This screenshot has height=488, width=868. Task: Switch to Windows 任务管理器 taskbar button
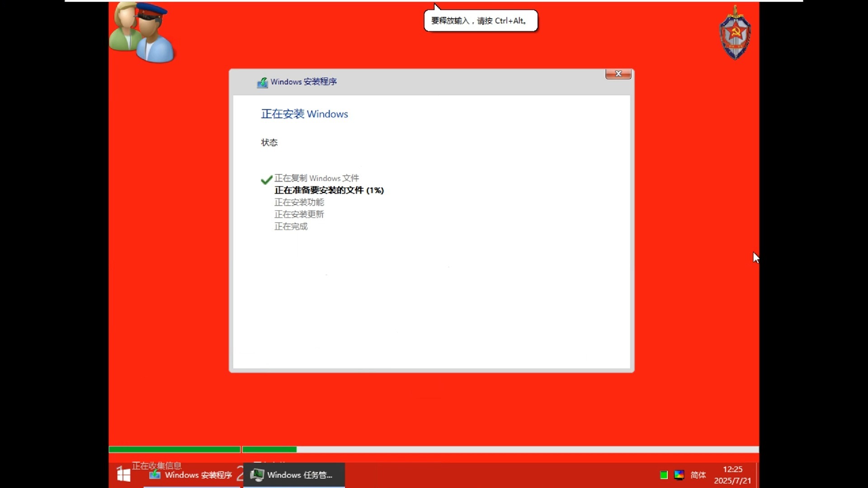tap(294, 475)
